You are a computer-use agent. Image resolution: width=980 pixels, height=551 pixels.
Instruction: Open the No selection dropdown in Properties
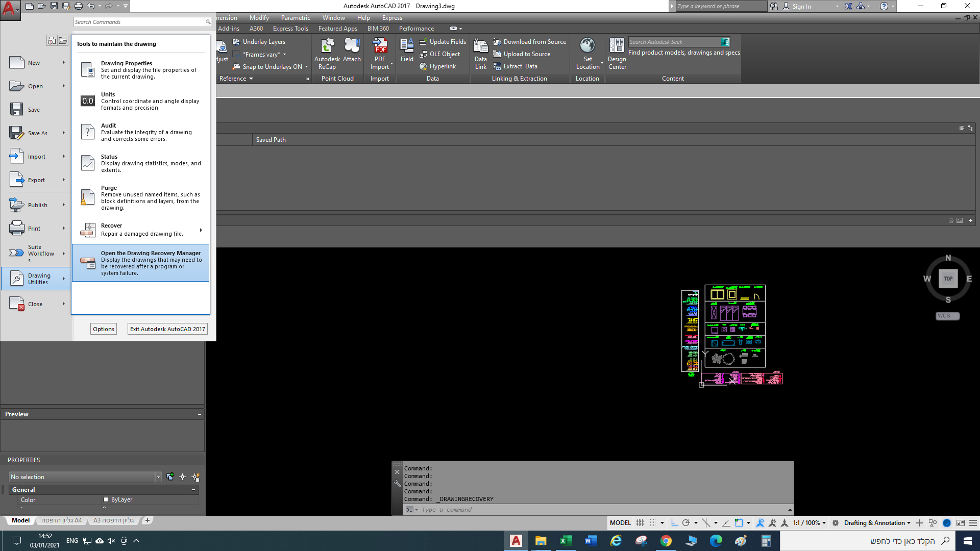point(158,477)
